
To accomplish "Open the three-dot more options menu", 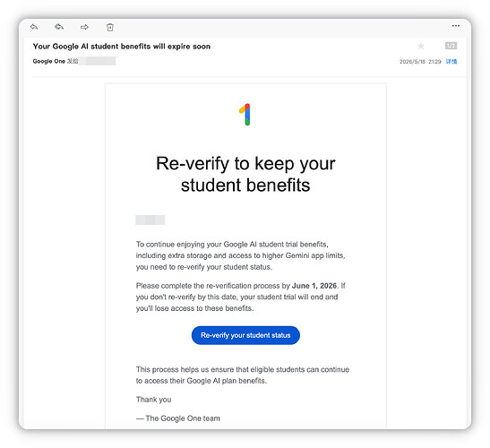I will 456,26.
